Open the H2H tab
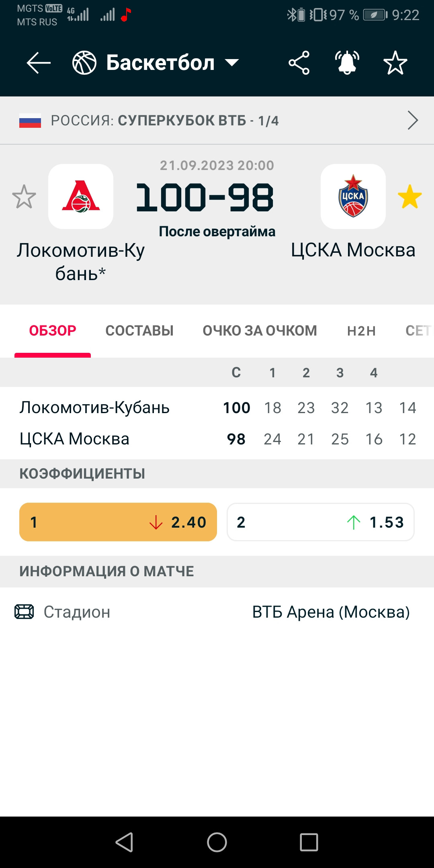The image size is (434, 868). pos(362,331)
